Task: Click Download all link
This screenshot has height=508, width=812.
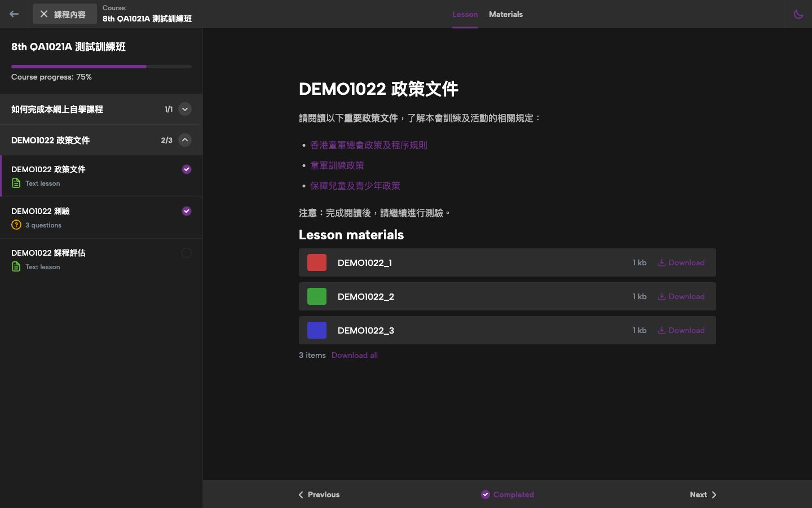Action: pyautogui.click(x=355, y=355)
